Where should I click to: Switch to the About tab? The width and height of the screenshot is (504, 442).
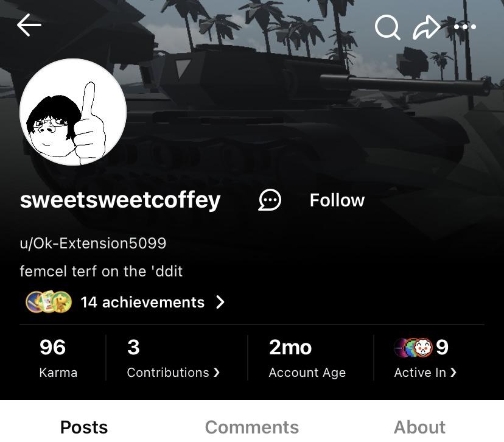(419, 427)
